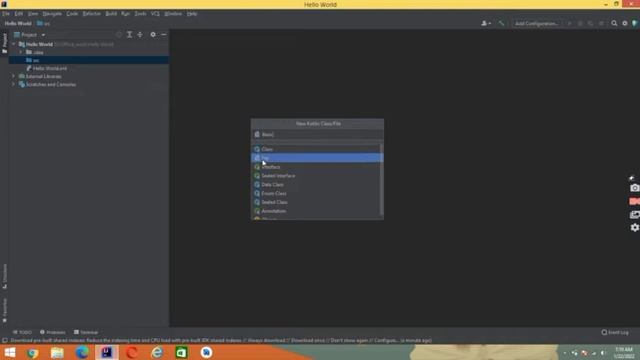The width and height of the screenshot is (640, 360).
Task: Click the Collapse All icon in Project panel
Action: tap(140, 35)
